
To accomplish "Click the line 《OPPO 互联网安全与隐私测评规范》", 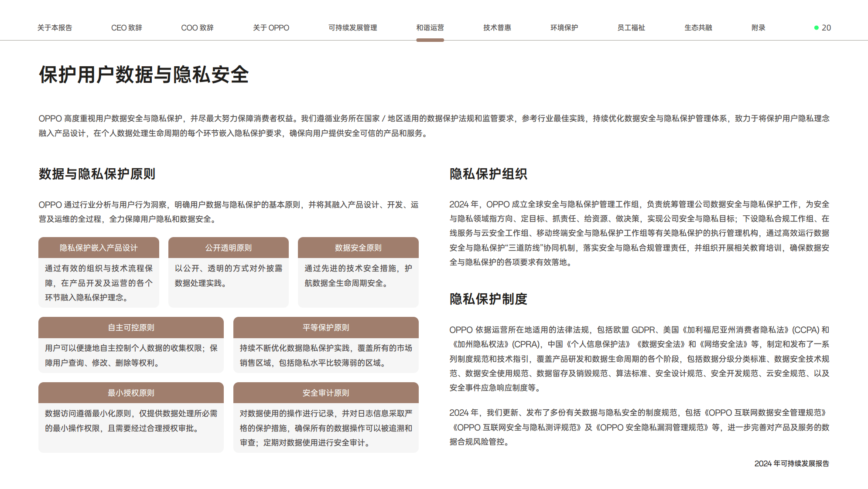I will click(x=517, y=428).
